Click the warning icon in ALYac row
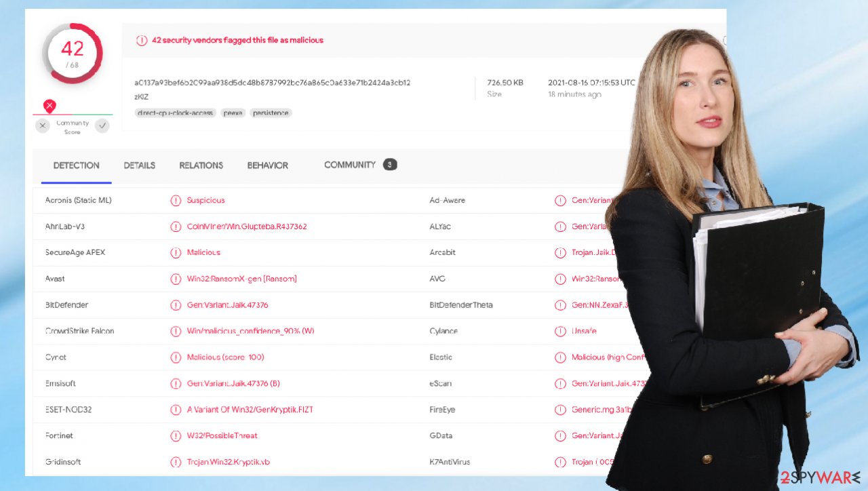The width and height of the screenshot is (868, 491). click(x=560, y=227)
